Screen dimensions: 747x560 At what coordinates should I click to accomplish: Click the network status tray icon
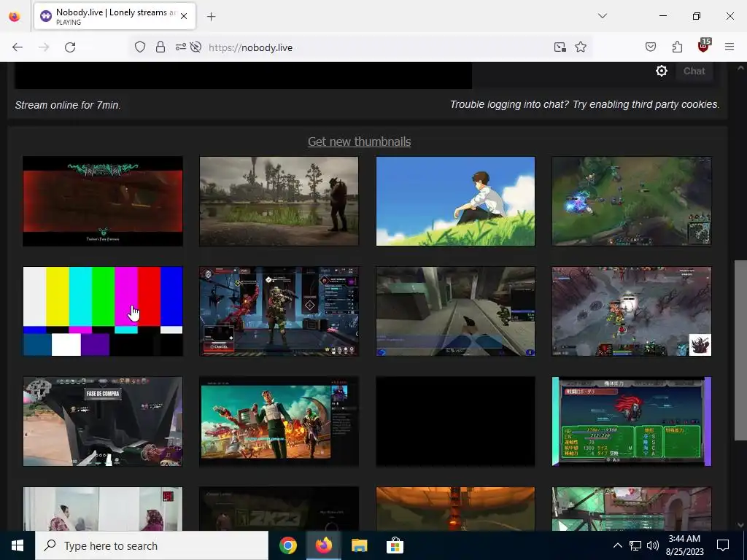point(635,545)
